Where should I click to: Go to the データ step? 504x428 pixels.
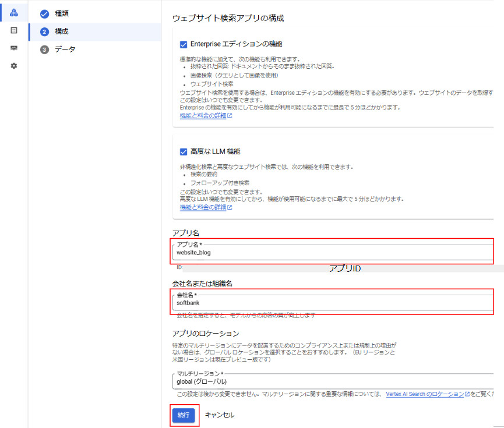tap(65, 49)
